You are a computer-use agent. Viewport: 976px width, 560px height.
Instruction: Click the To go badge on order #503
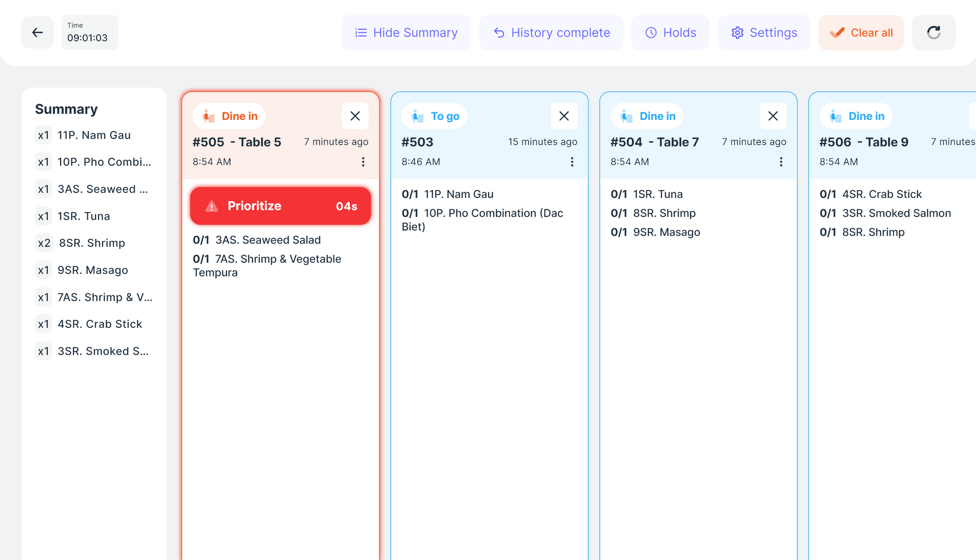tap(434, 116)
